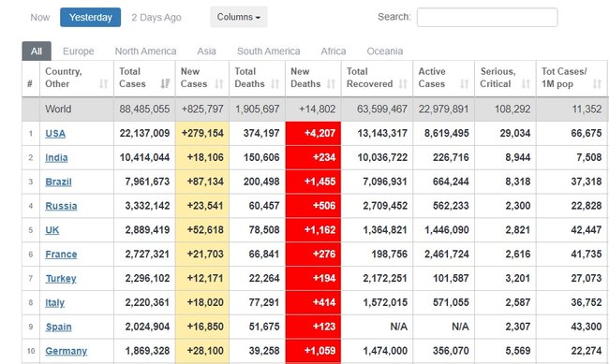Select Turkey serious critical 3,201

(518, 278)
